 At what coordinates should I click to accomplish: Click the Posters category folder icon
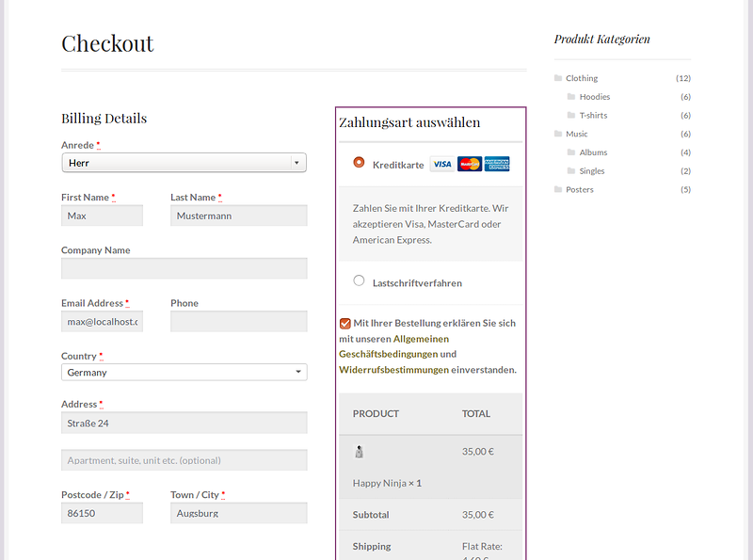click(558, 189)
